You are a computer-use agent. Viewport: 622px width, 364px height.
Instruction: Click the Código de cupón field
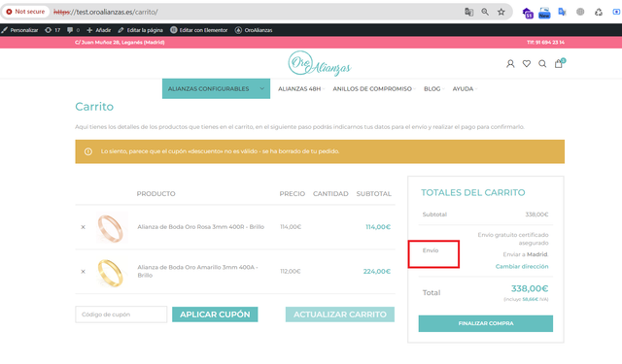point(121,314)
